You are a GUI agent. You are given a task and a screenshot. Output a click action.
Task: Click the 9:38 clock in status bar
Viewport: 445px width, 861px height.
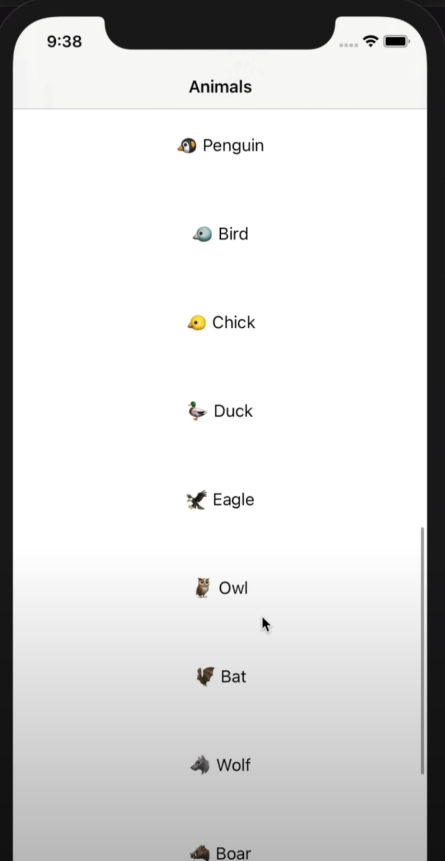point(64,42)
